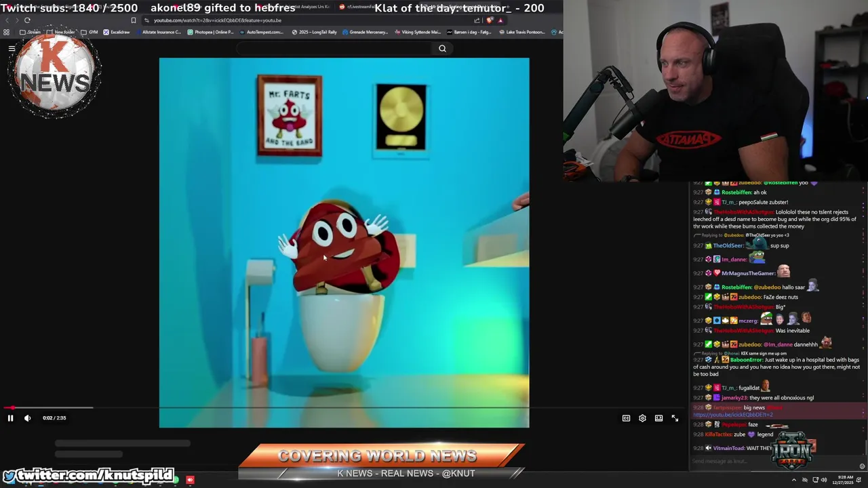Open the 2025 - LongTail Rally bookmark
This screenshot has width=868, height=488.
(315, 32)
